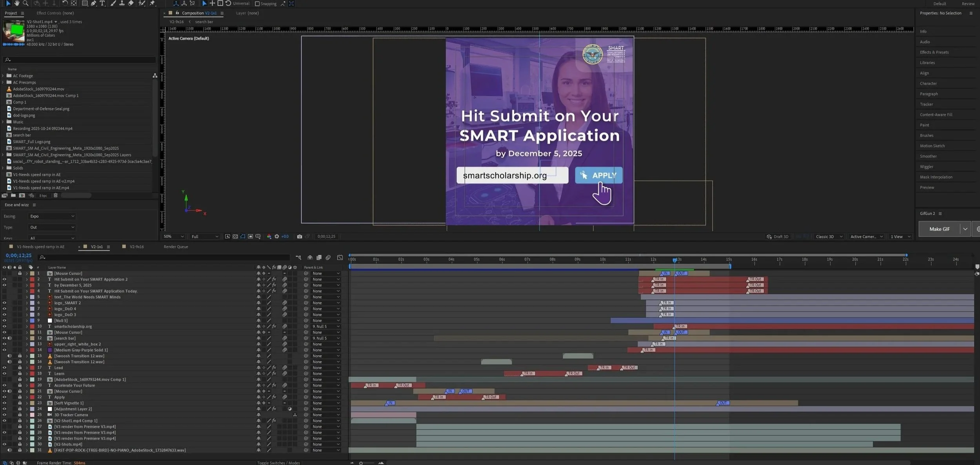Click the Make GIF button
This screenshot has height=465, width=980.
pyautogui.click(x=939, y=229)
